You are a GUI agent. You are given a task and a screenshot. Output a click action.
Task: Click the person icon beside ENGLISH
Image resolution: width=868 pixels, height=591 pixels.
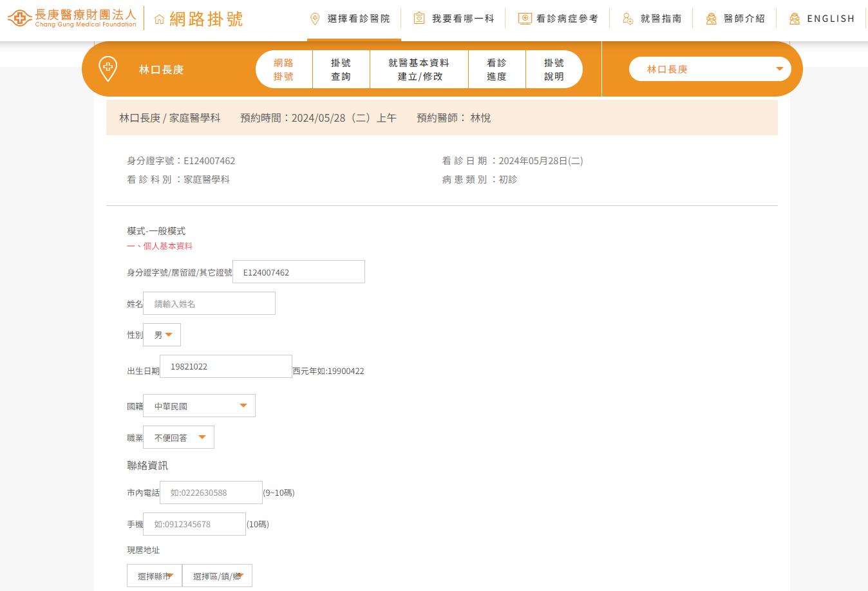point(795,19)
